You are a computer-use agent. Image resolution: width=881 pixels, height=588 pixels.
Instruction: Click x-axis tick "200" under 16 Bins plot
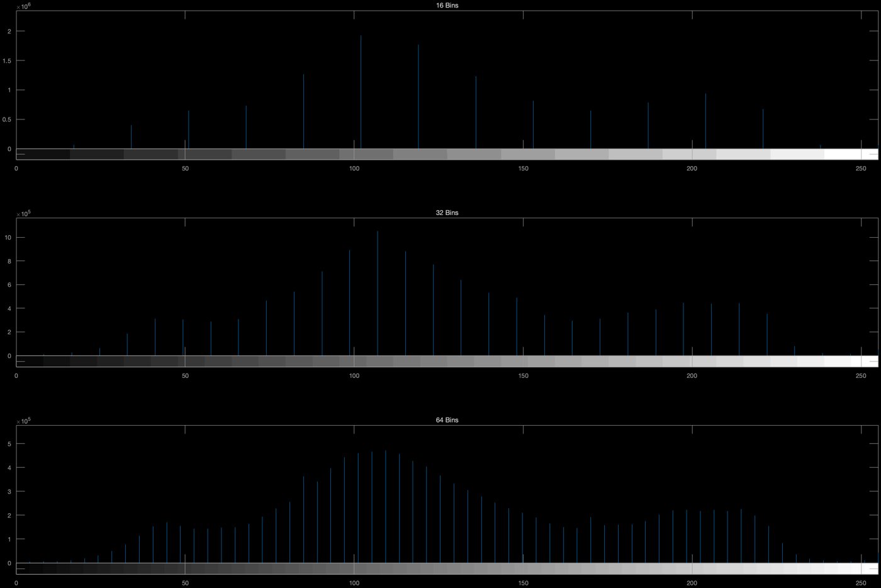coord(692,169)
